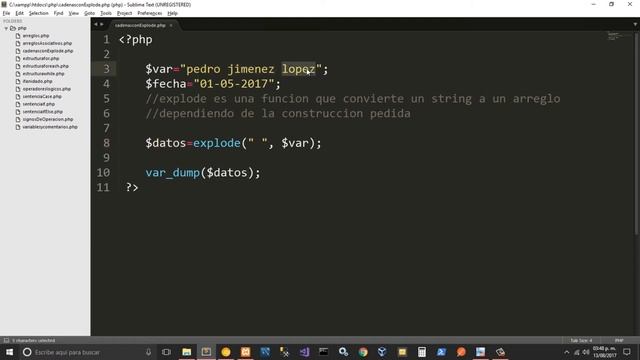Open Visual Studio from the taskbar
Image resolution: width=640 pixels, height=360 pixels.
(304, 352)
